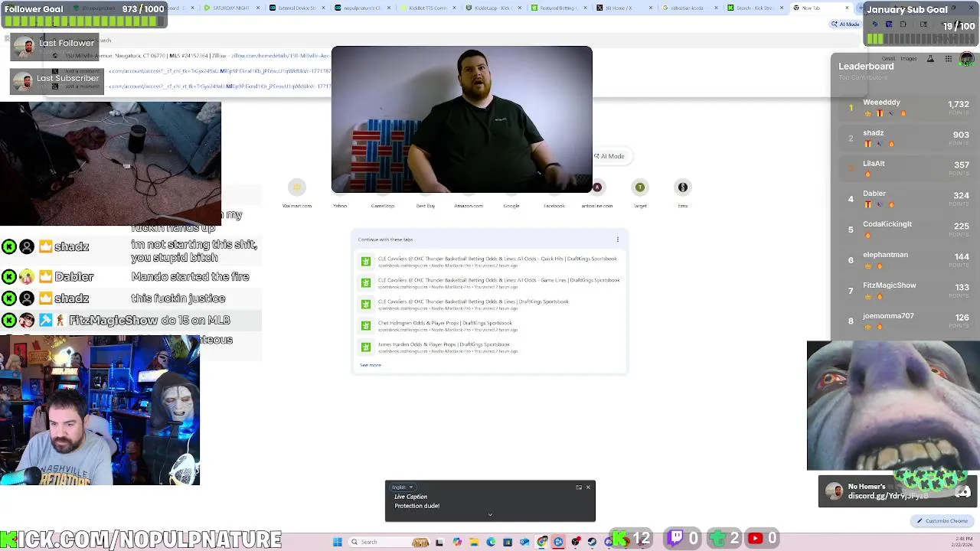Open Microsoft Edge from the taskbar
This screenshot has height=551, width=980.
pos(491,542)
